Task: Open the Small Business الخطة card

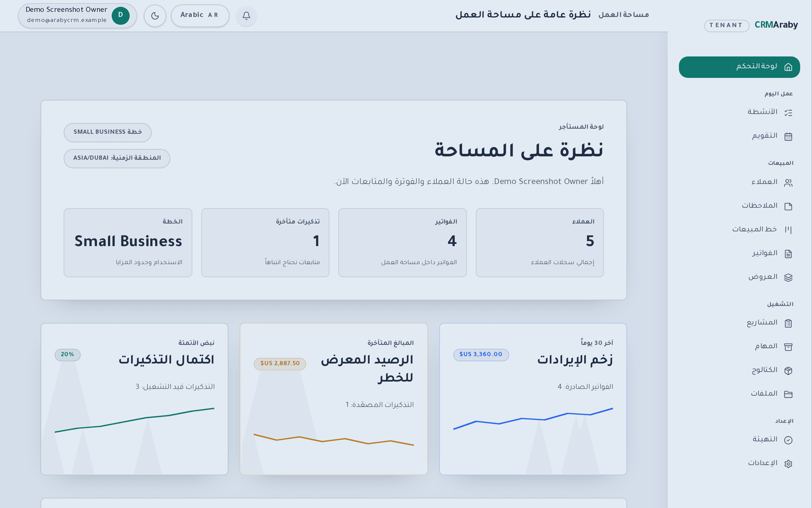Action: coord(128,243)
